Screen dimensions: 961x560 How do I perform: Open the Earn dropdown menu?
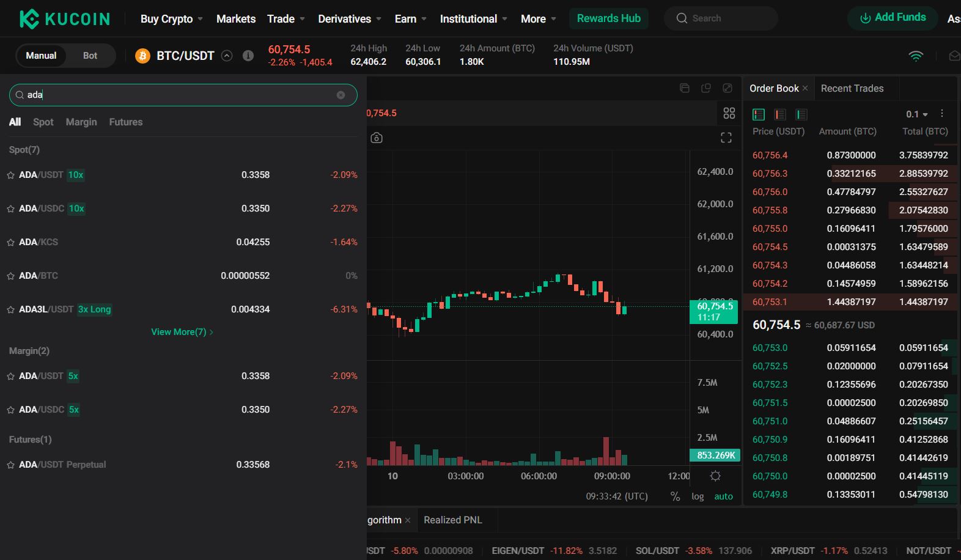411,19
